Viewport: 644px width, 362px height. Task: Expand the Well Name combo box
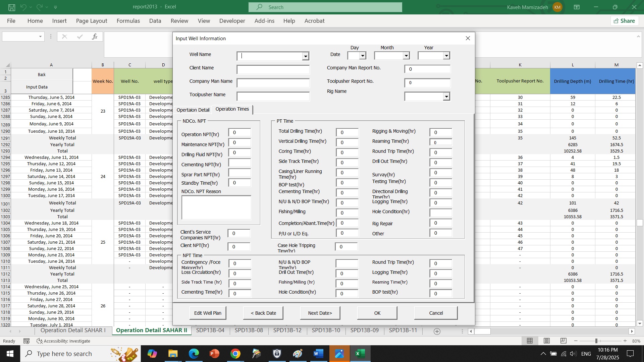305,56
